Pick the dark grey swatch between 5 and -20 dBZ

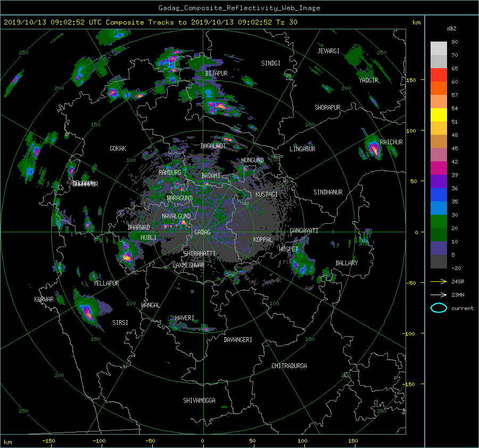[x=439, y=262]
